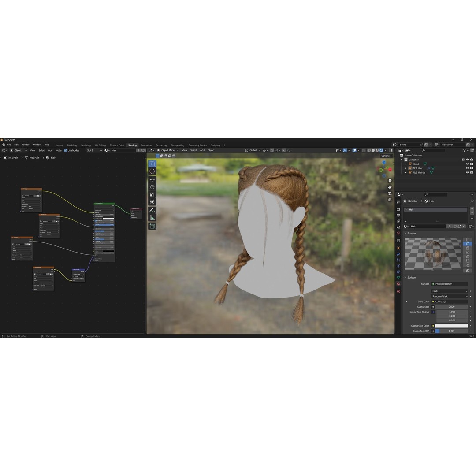Open viewport Options menu

click(385, 156)
